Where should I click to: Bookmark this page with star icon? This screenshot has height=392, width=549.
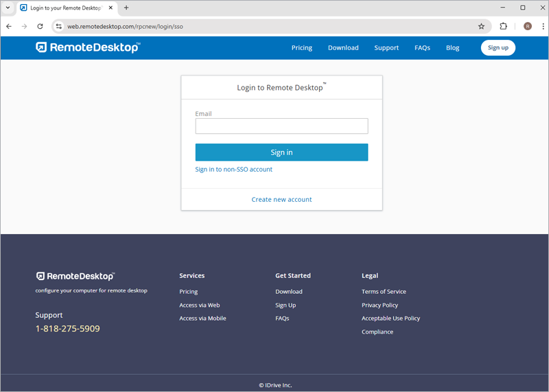pos(481,27)
